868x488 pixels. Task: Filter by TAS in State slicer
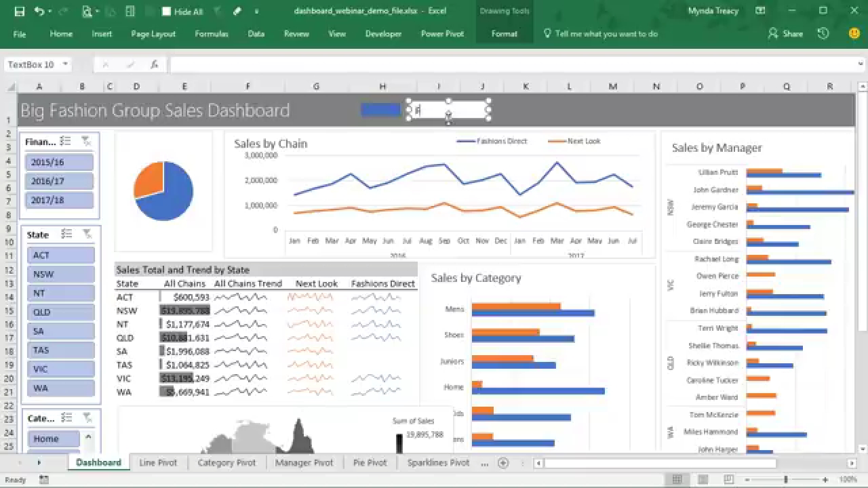point(60,350)
